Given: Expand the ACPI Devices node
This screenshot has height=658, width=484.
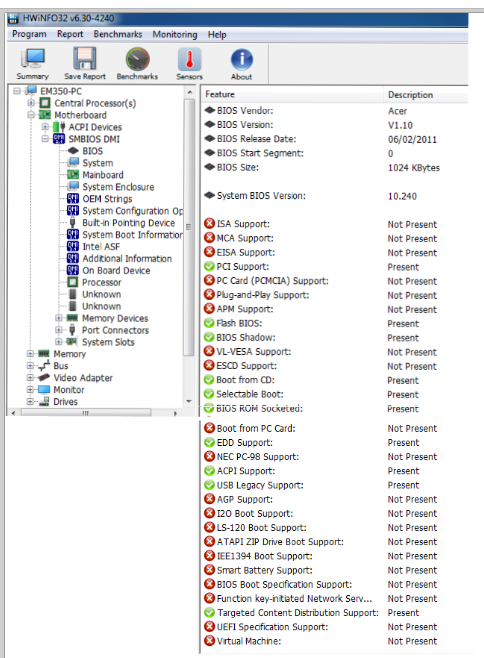Looking at the screenshot, I should point(45,127).
